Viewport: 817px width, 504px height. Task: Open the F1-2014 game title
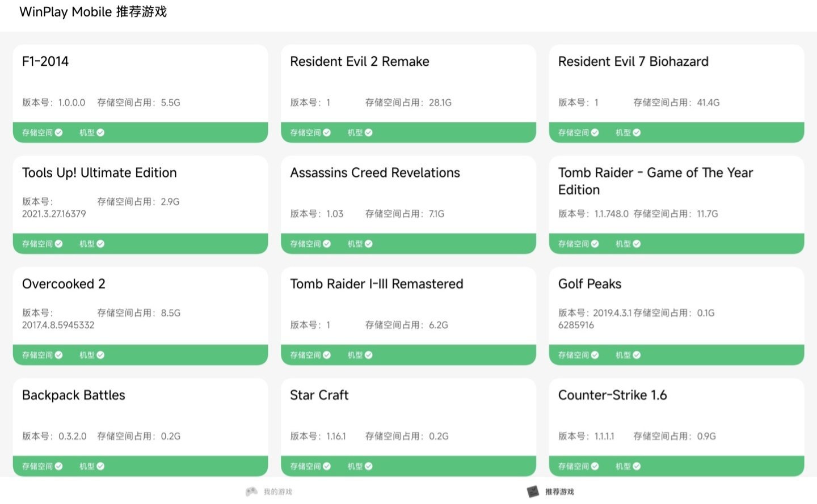(45, 61)
